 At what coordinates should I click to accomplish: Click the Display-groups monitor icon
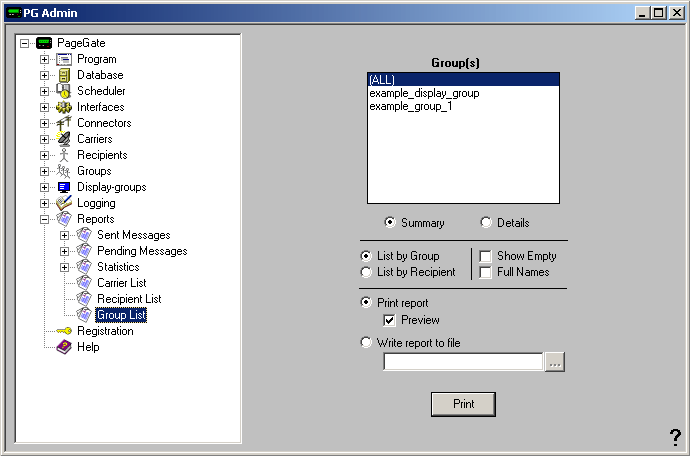64,187
